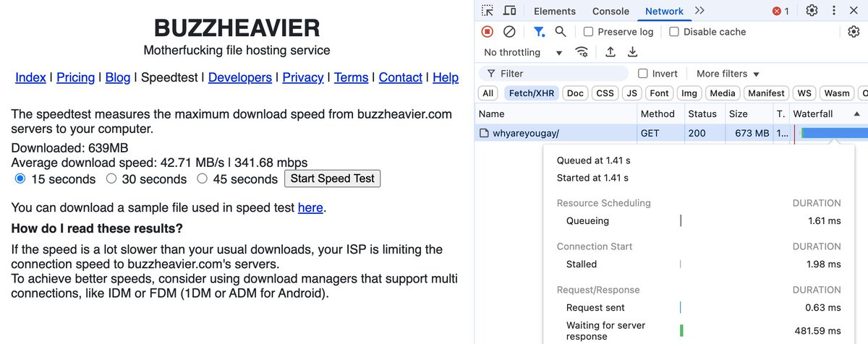Screen dimensions: 868x344
Task: Clear the network log
Action: tap(509, 32)
